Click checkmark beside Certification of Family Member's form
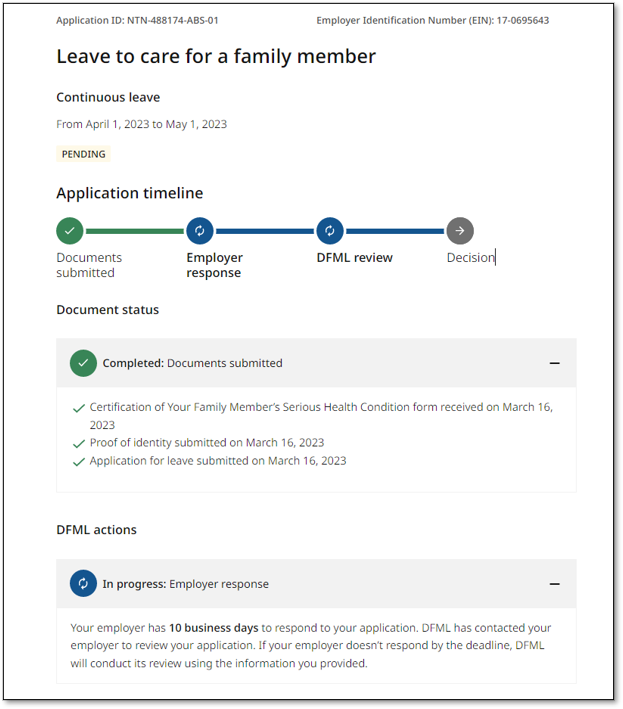 click(79, 408)
